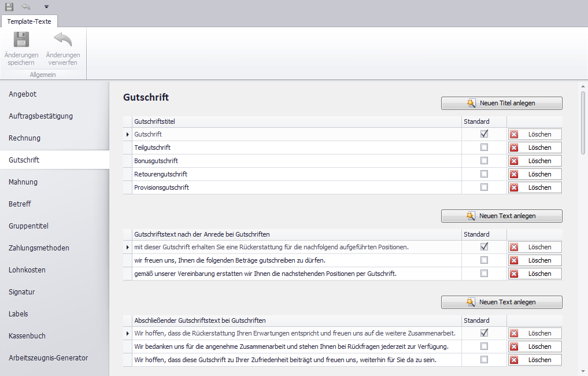The image size is (588, 376).
Task: Click red X icon for Provisionsgutschrift row
Action: coord(514,187)
